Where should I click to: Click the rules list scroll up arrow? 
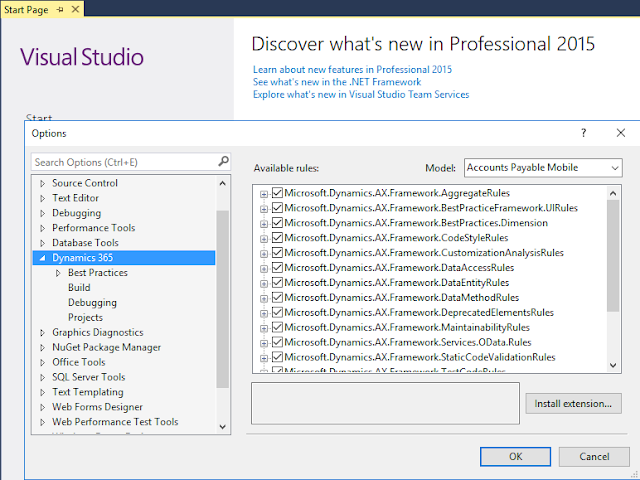tap(613, 193)
